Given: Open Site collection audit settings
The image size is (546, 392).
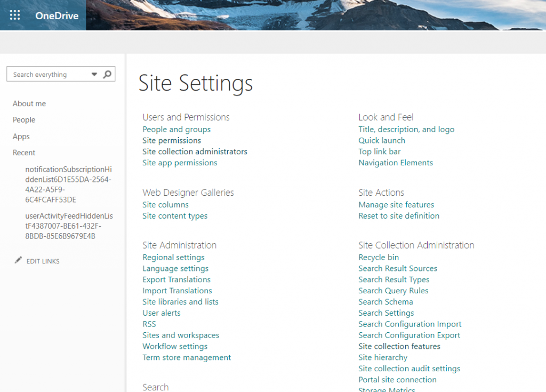Looking at the screenshot, I should point(409,369).
